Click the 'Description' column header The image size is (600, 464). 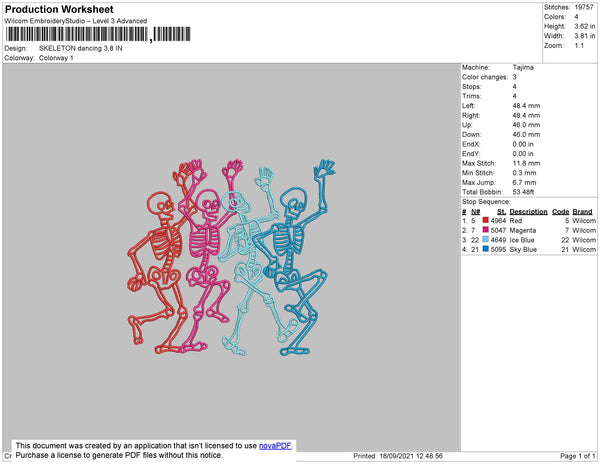(x=528, y=212)
